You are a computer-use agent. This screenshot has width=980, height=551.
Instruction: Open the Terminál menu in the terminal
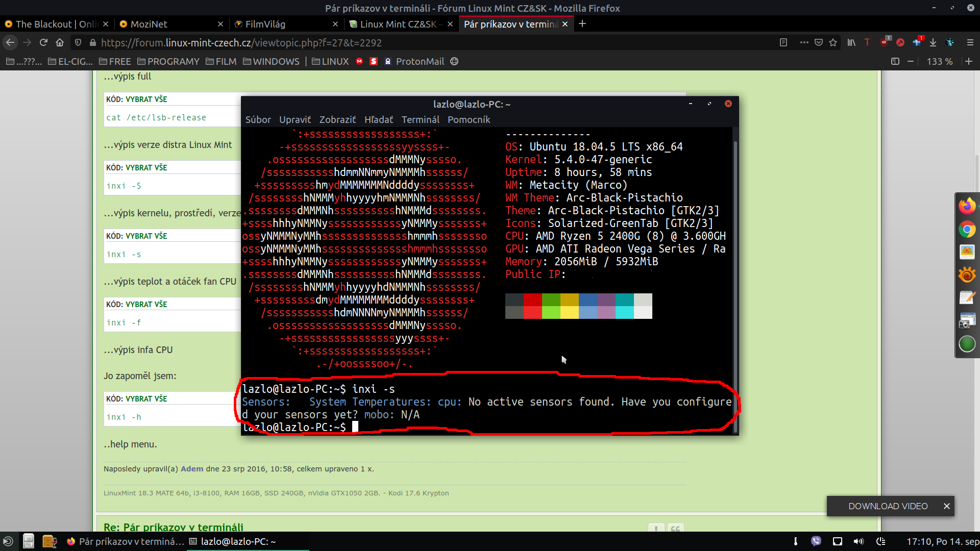(420, 120)
